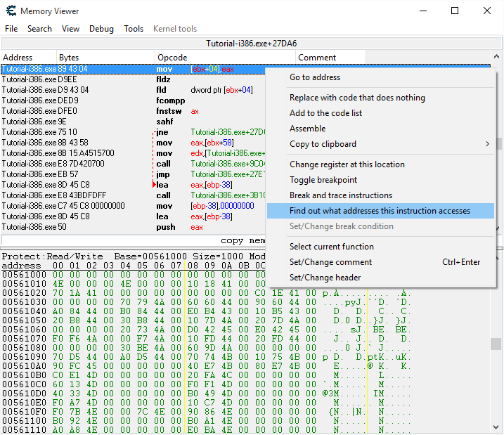This screenshot has height=435, width=504.
Task: Click the Cheat Engine icon in title bar
Action: [10, 11]
